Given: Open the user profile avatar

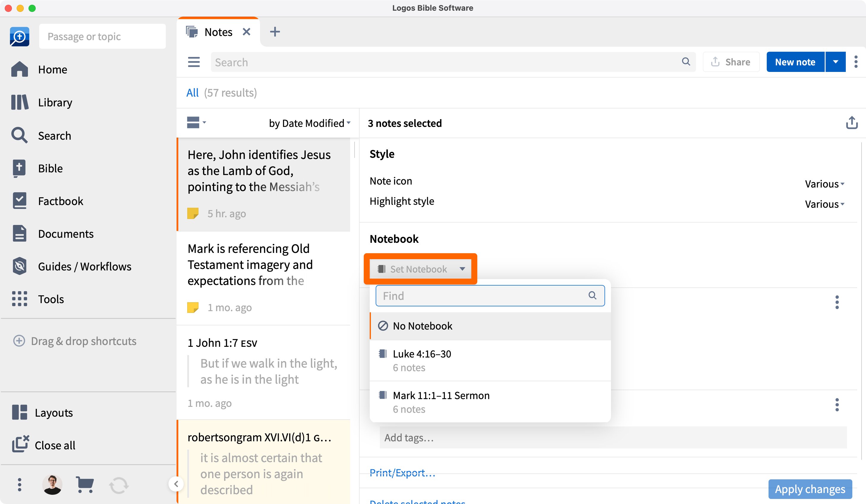Looking at the screenshot, I should [52, 484].
